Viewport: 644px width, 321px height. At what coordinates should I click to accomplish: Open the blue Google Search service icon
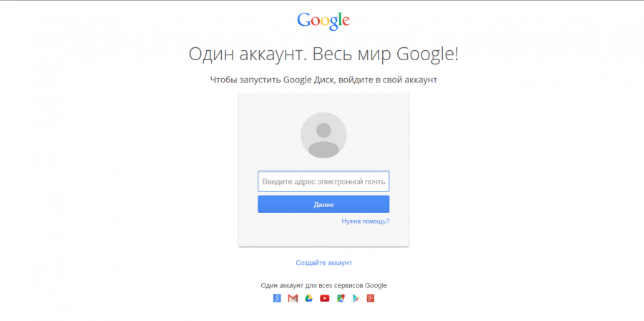(x=277, y=298)
